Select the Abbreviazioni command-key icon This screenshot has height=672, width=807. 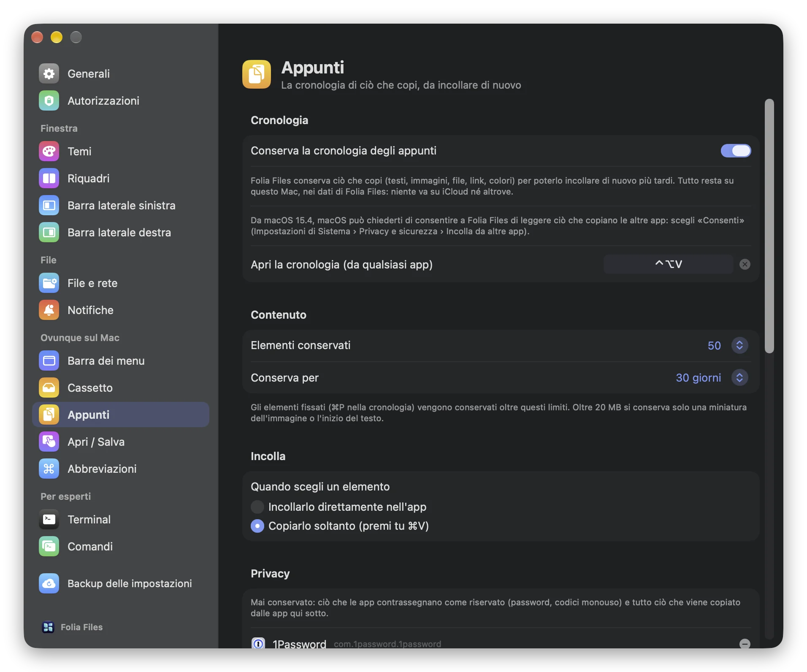(49, 469)
